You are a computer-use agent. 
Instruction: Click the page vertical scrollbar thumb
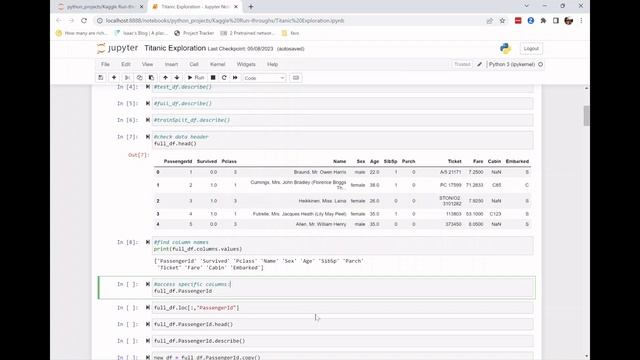[587, 116]
